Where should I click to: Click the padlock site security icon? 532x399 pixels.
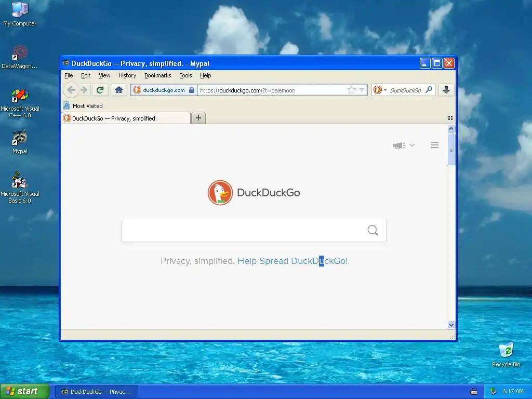[192, 90]
